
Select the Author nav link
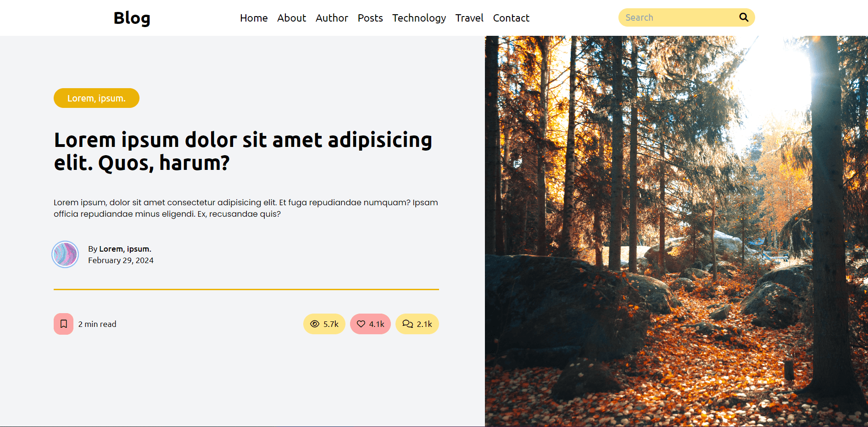(x=332, y=18)
